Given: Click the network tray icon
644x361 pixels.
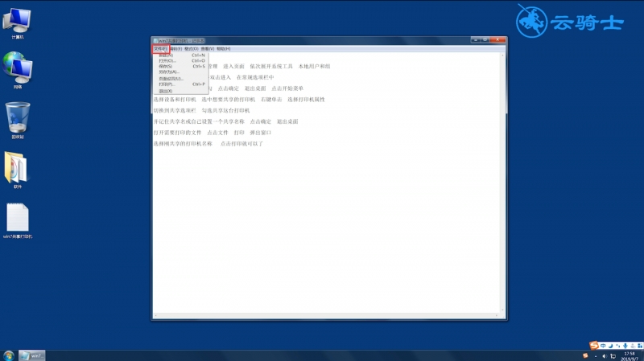Looking at the screenshot, I should (613, 356).
